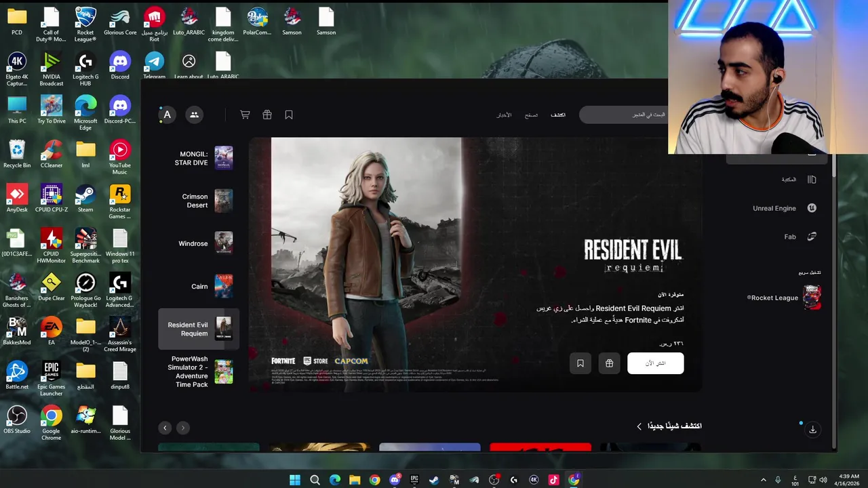This screenshot has height=488, width=868.
Task: Open Try To Drive desktop icon
Action: [x=52, y=110]
